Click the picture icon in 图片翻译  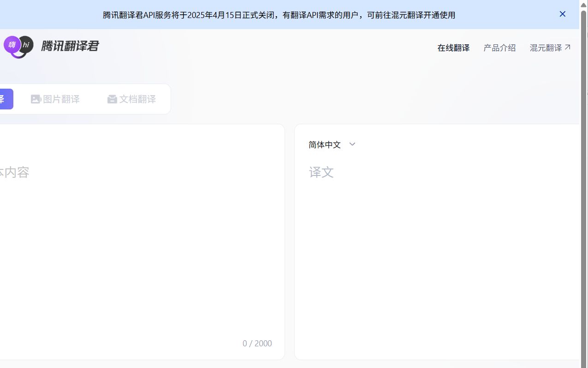point(36,99)
